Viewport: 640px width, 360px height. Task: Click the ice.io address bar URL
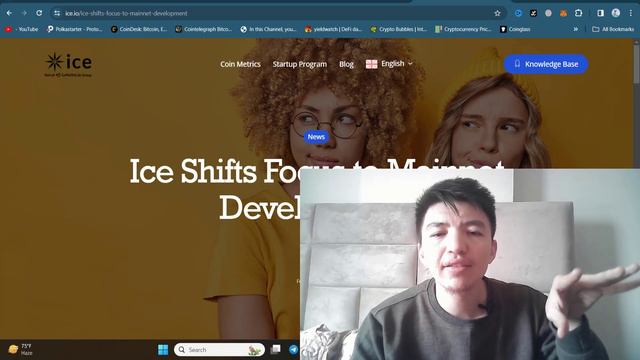coord(126,13)
